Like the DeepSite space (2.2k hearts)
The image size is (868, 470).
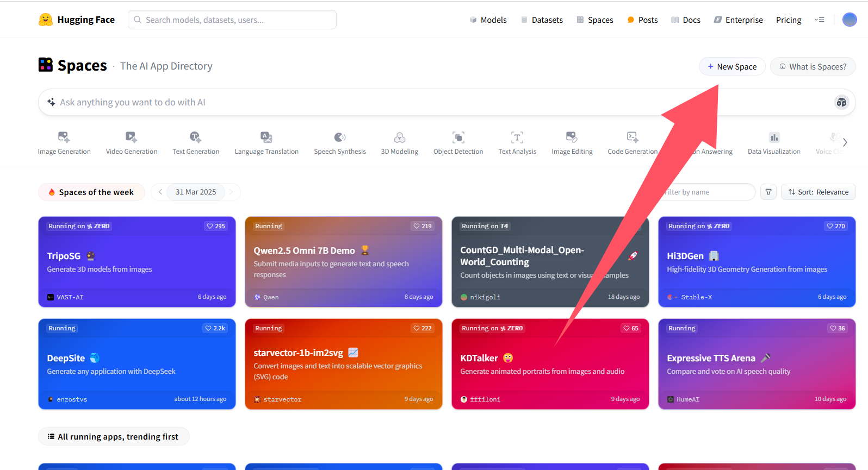pyautogui.click(x=215, y=328)
